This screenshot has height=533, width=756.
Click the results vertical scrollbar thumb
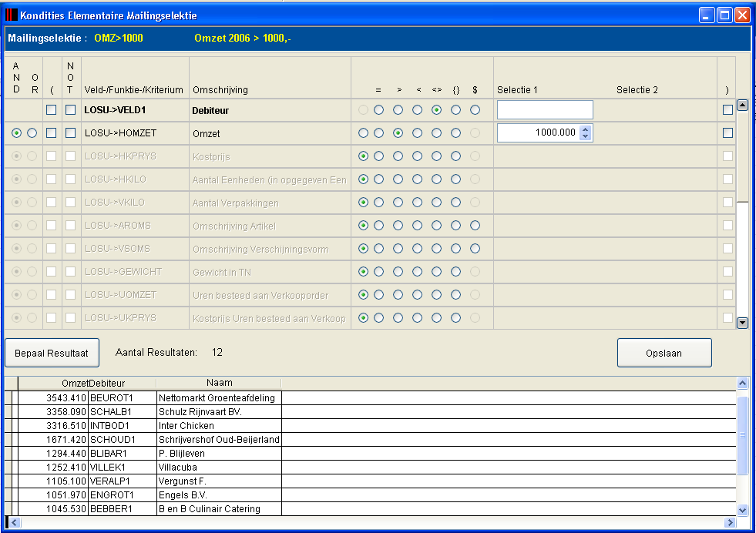(x=742, y=435)
